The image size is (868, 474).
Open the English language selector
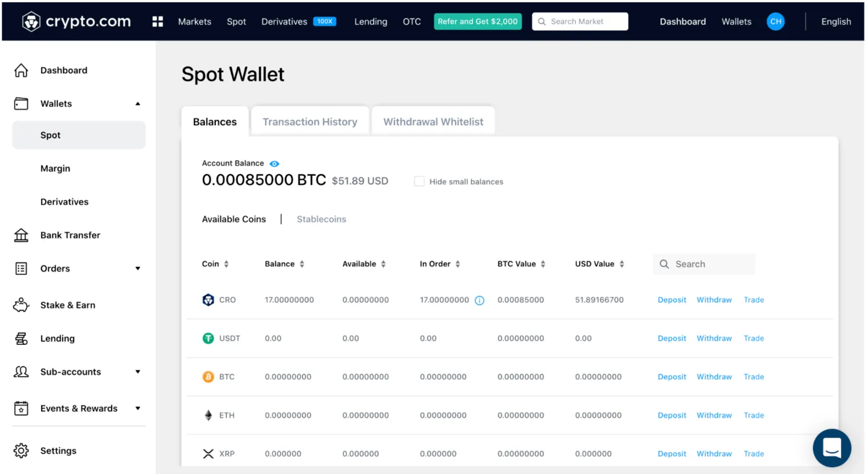click(836, 21)
